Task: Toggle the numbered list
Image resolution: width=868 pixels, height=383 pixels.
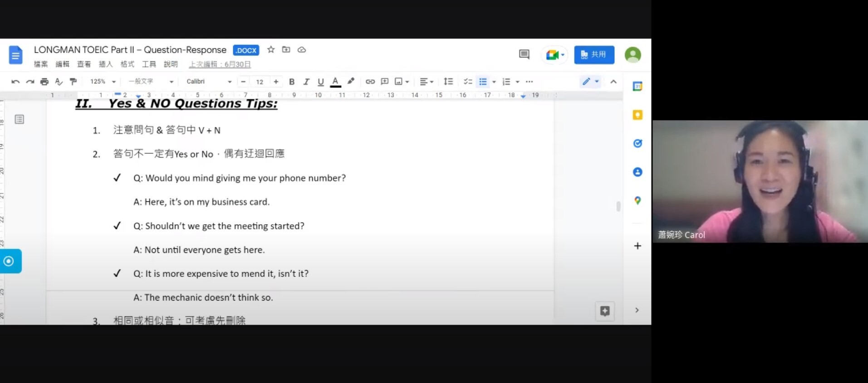Action: (x=506, y=82)
